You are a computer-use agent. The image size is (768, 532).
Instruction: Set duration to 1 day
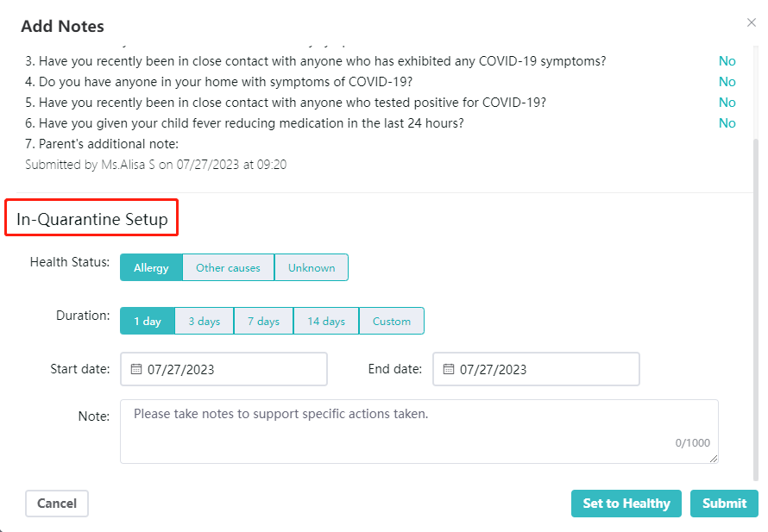click(x=148, y=321)
